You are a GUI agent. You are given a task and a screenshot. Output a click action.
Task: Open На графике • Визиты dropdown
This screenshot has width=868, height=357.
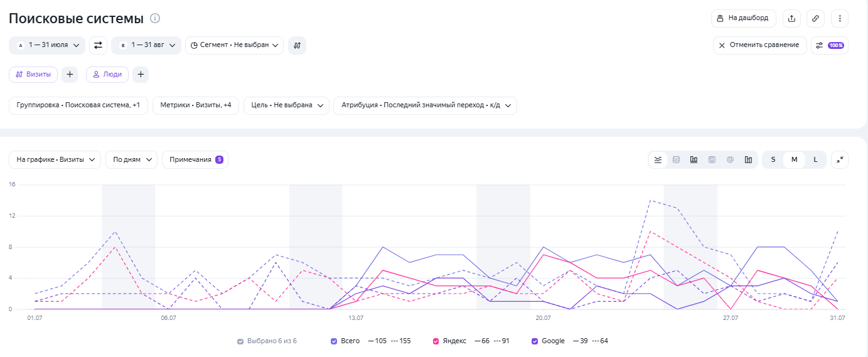[x=55, y=159]
